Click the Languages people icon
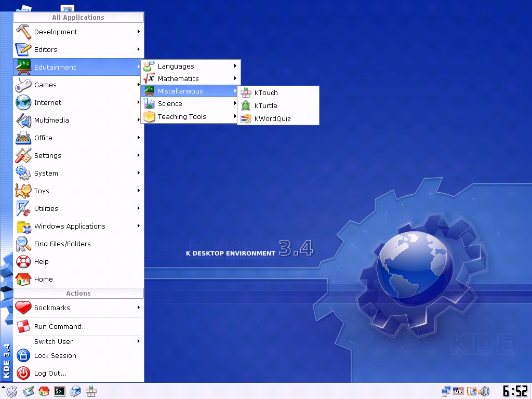The image size is (532, 399). [x=149, y=66]
